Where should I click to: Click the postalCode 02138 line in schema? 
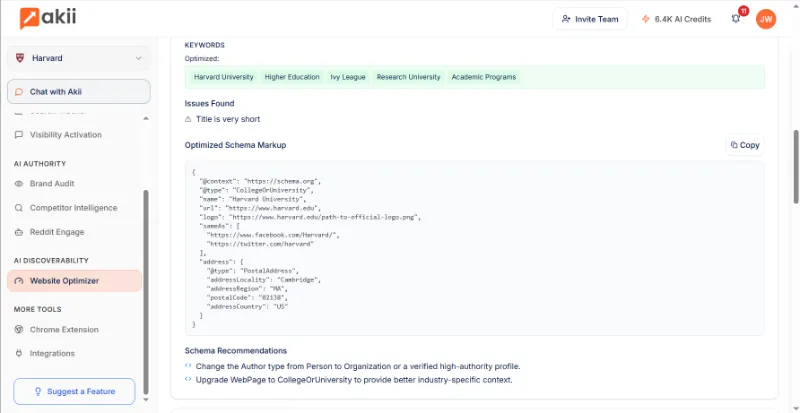(x=247, y=297)
